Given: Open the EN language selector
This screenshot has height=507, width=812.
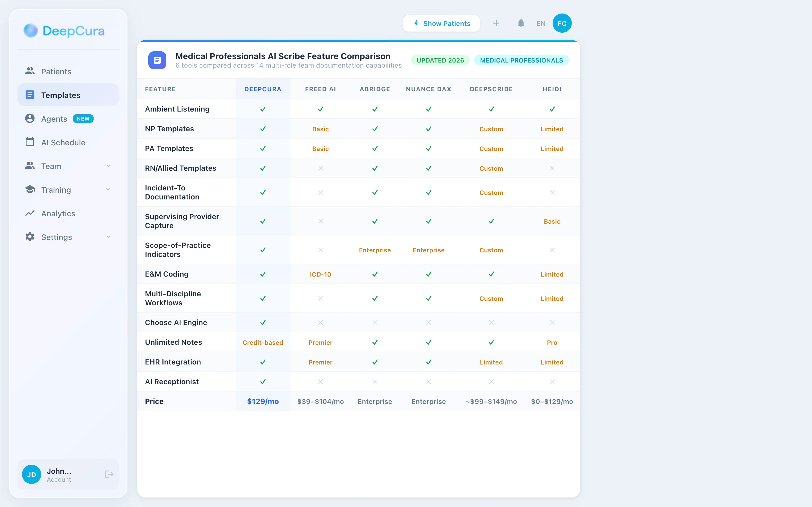Looking at the screenshot, I should coord(540,23).
